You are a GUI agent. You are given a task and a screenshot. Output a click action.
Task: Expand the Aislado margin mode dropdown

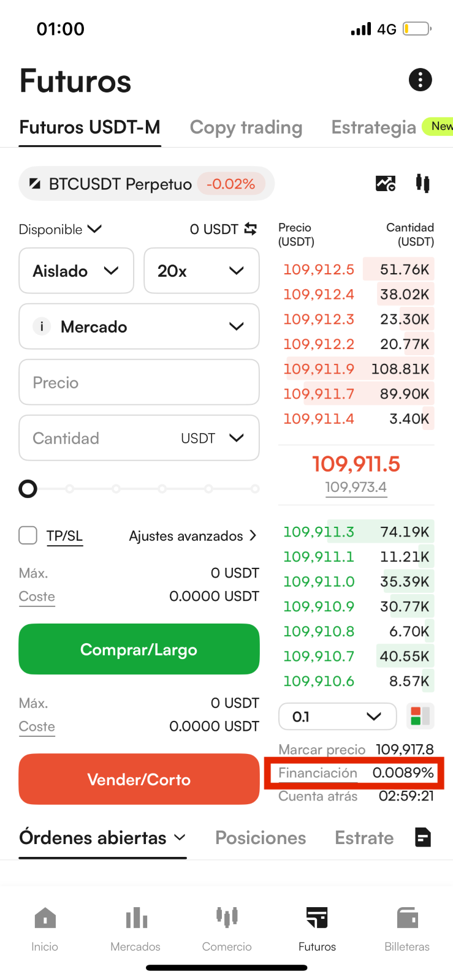click(x=77, y=271)
